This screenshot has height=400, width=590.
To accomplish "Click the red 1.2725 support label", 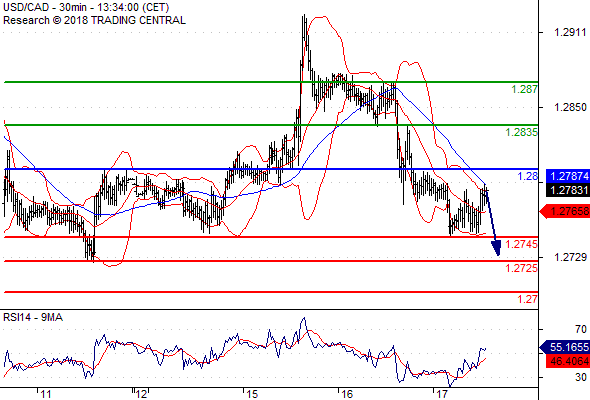I will 521,268.
